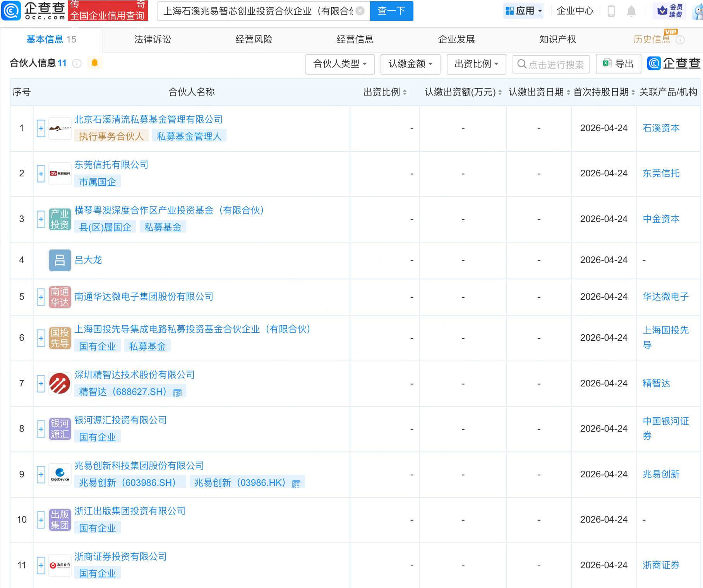
Task: Switch to the 法律诉讼 tab
Action: tap(153, 39)
